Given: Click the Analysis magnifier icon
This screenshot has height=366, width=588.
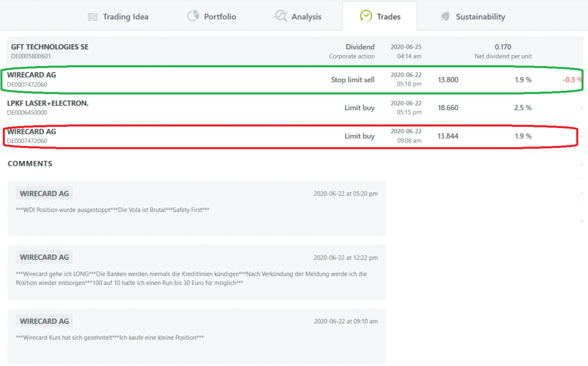Looking at the screenshot, I should click(280, 16).
